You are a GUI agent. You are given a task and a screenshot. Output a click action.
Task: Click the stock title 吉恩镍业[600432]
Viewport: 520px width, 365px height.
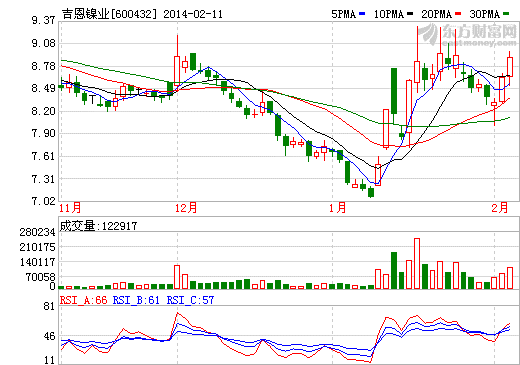click(109, 14)
